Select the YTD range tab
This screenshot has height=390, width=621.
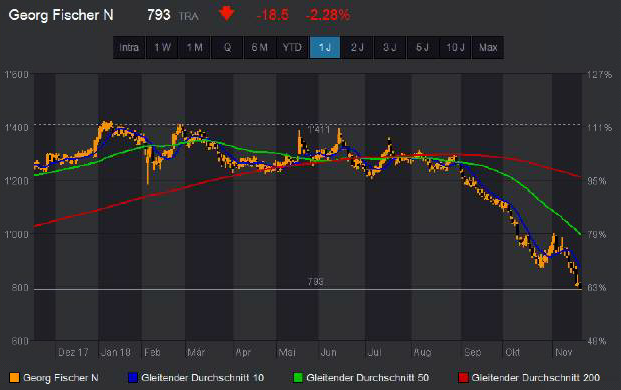coord(292,48)
